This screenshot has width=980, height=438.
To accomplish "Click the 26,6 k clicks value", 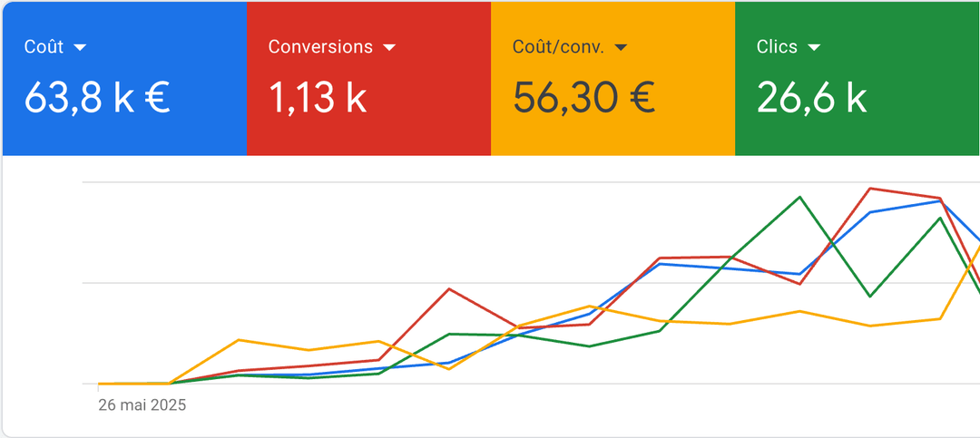I will pos(811,97).
